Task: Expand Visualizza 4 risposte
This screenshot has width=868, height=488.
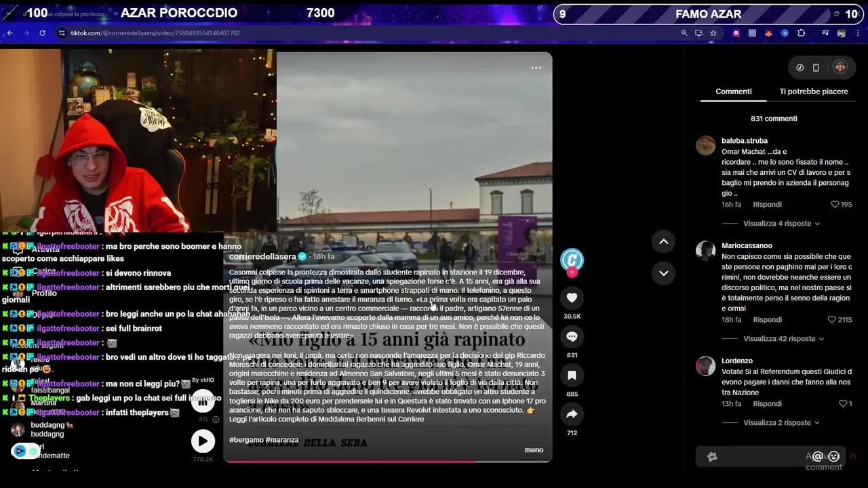Action: point(781,223)
